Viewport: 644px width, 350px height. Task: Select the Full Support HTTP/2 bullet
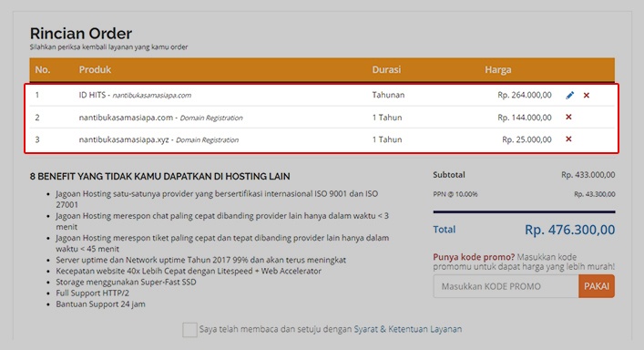(x=92, y=293)
